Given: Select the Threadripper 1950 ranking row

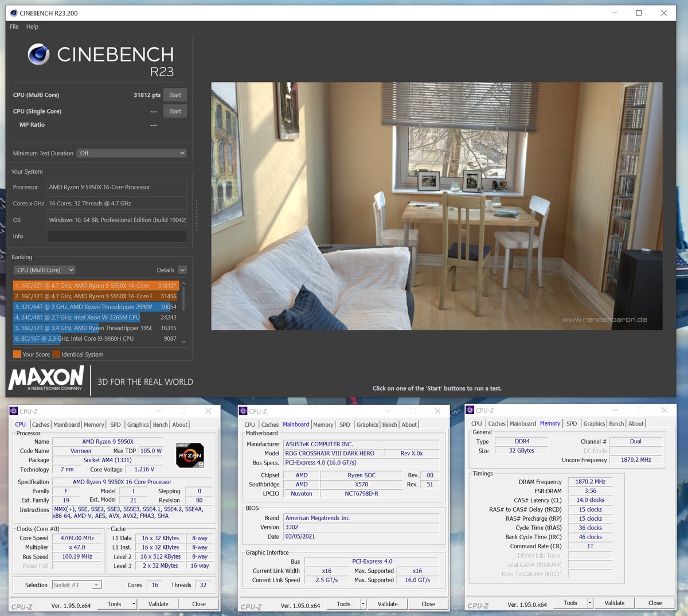Looking at the screenshot, I should click(96, 328).
